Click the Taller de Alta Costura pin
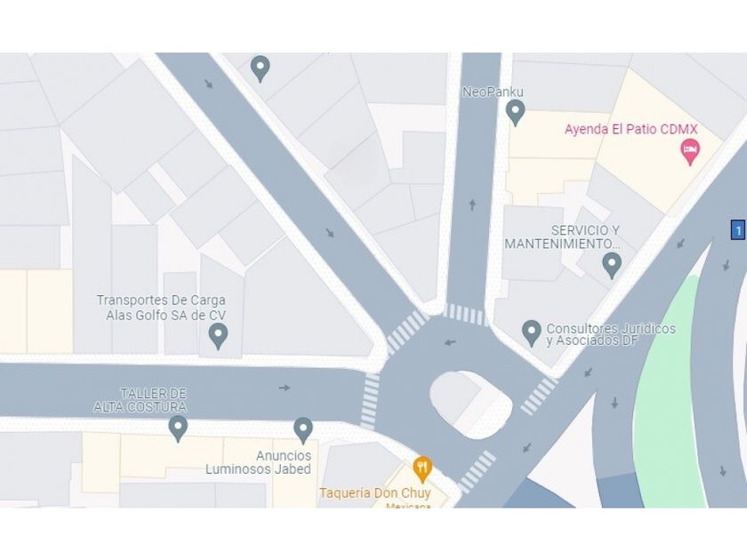The image size is (747, 560). (x=178, y=428)
